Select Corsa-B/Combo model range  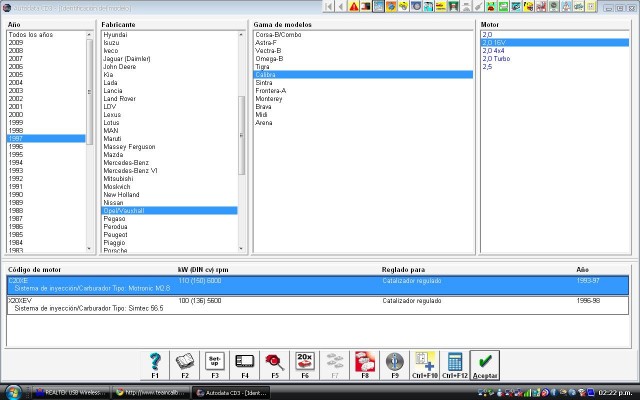[x=363, y=35]
